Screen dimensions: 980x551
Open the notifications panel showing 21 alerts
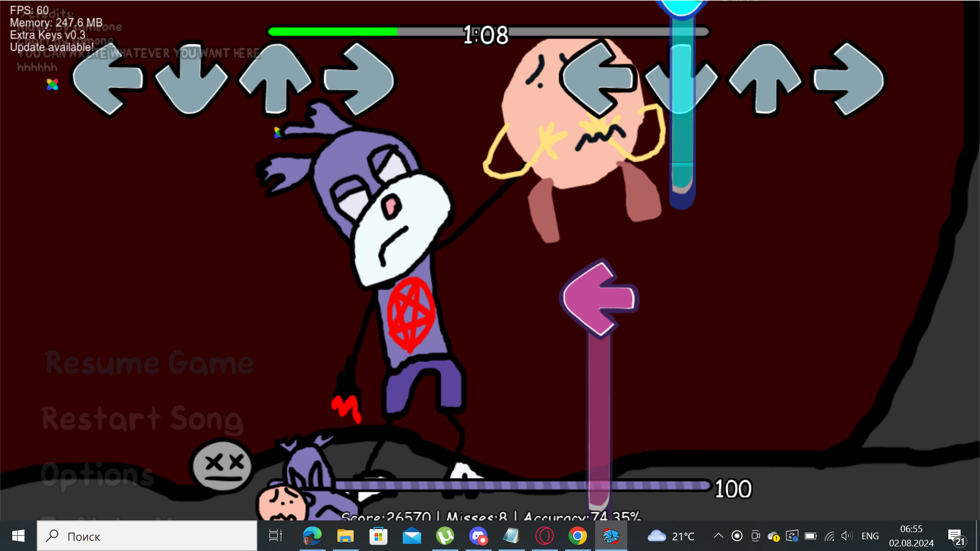tap(959, 536)
